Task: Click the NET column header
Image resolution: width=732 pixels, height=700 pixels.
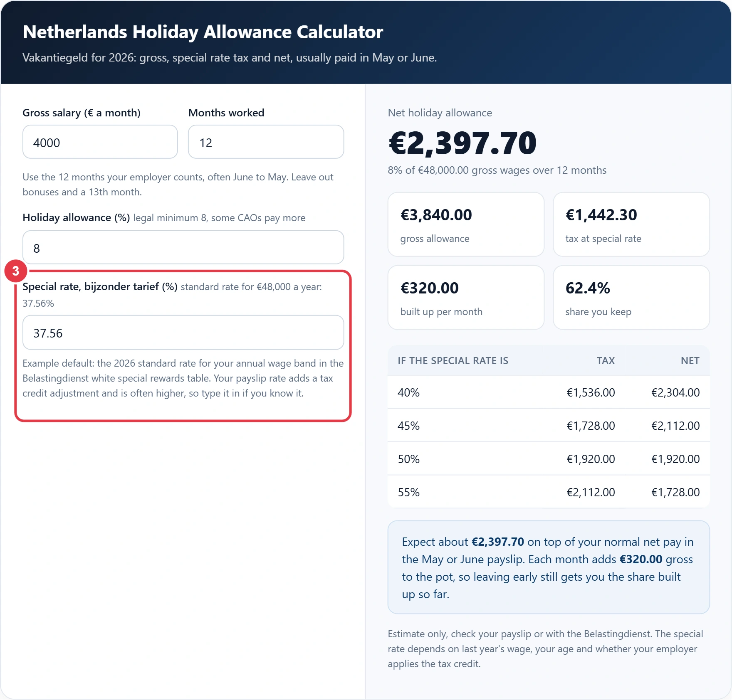Action: (690, 360)
